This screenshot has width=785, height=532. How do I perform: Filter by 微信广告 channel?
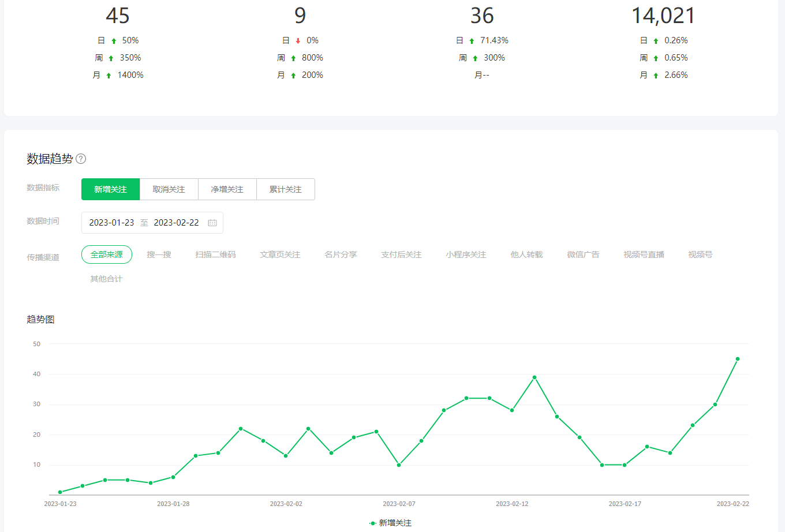pos(583,254)
